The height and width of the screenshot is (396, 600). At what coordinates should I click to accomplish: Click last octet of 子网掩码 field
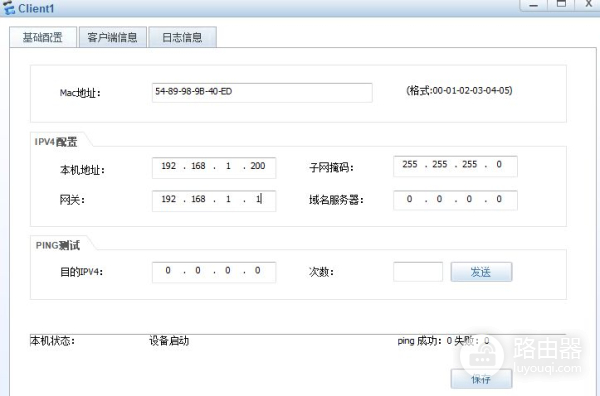(x=499, y=165)
